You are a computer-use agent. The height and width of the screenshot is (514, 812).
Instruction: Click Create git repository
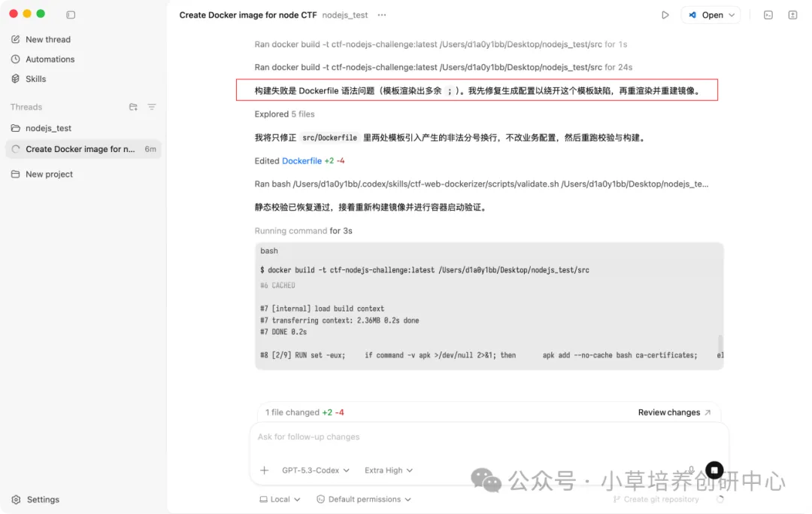[656, 500]
